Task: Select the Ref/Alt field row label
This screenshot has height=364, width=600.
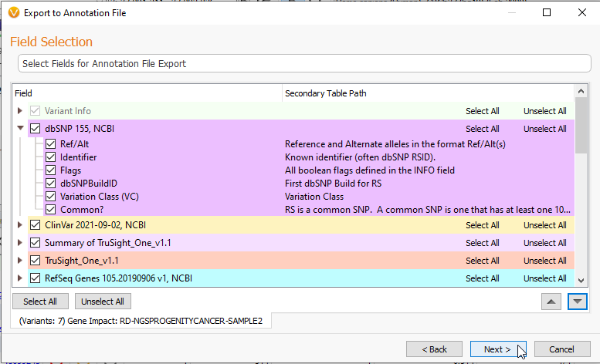Action: tap(74, 144)
